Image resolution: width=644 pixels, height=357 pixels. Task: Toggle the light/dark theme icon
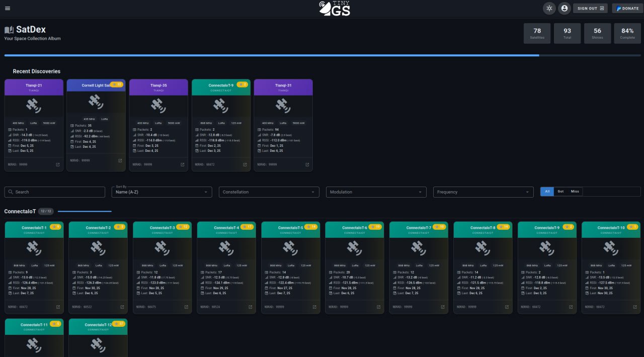(549, 8)
